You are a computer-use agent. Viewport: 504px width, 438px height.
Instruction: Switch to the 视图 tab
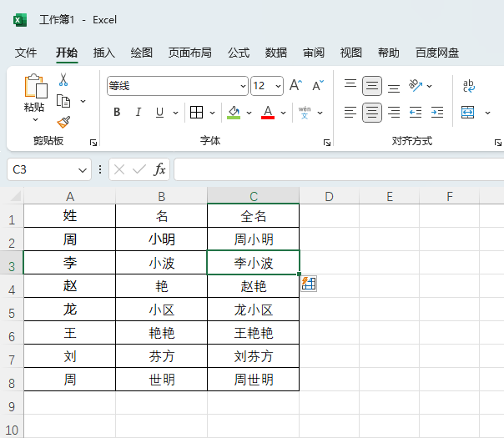[351, 53]
